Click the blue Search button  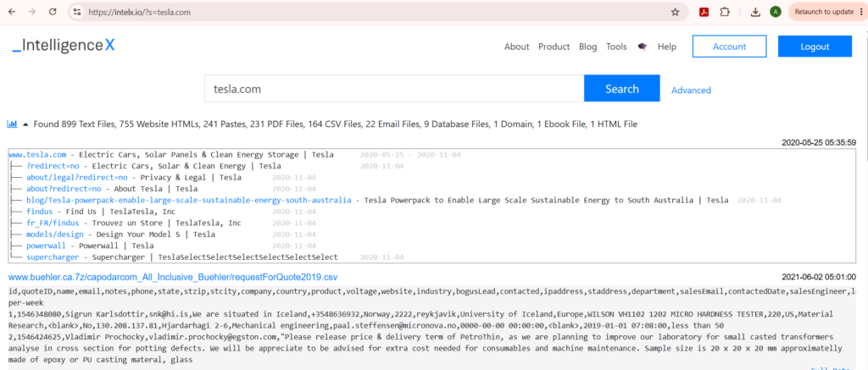pyautogui.click(x=621, y=89)
